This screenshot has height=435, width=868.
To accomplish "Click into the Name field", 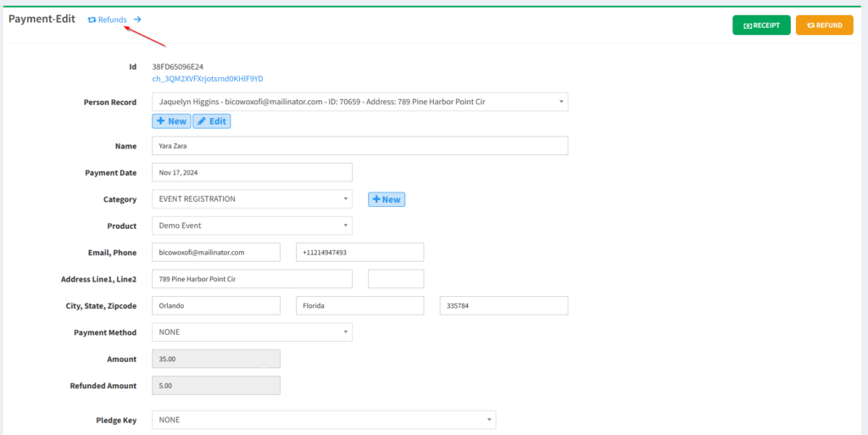I will [x=359, y=146].
